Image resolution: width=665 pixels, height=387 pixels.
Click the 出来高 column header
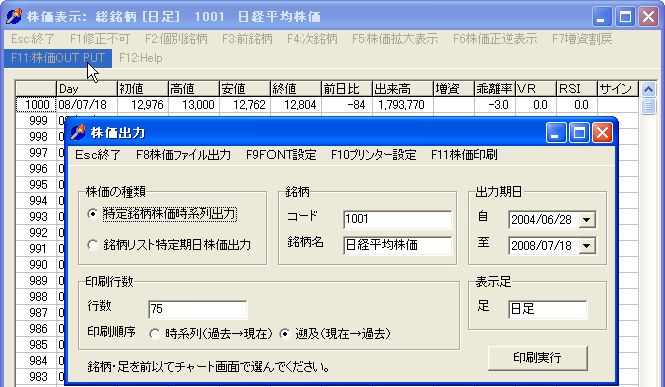coord(402,89)
